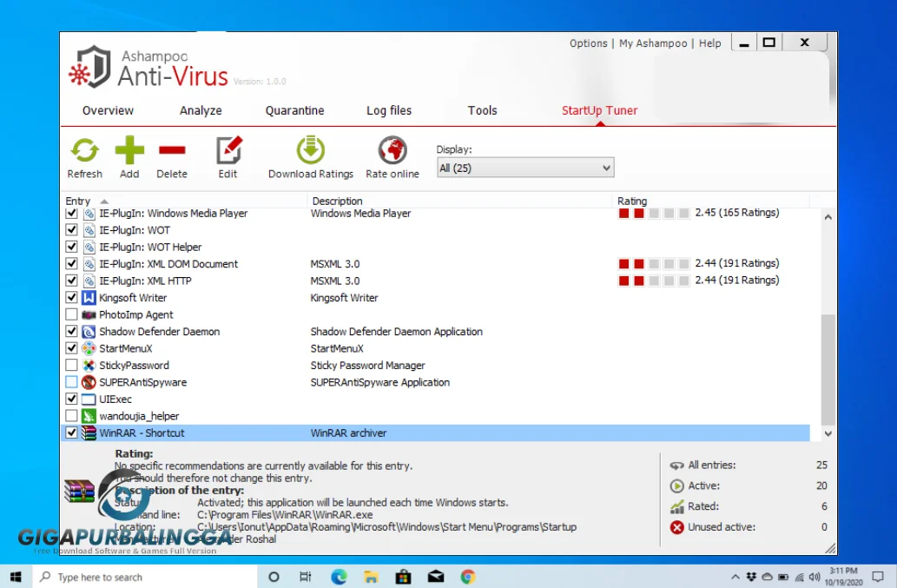Click the green Add plus icon
The width and height of the screenshot is (897, 588).
click(129, 150)
